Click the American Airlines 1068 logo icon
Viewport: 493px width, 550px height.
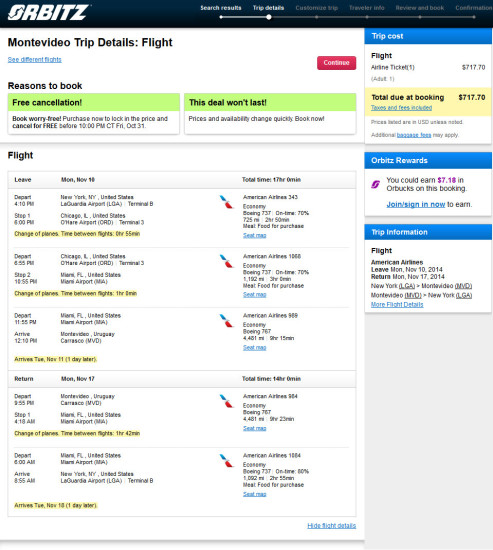(x=226, y=261)
